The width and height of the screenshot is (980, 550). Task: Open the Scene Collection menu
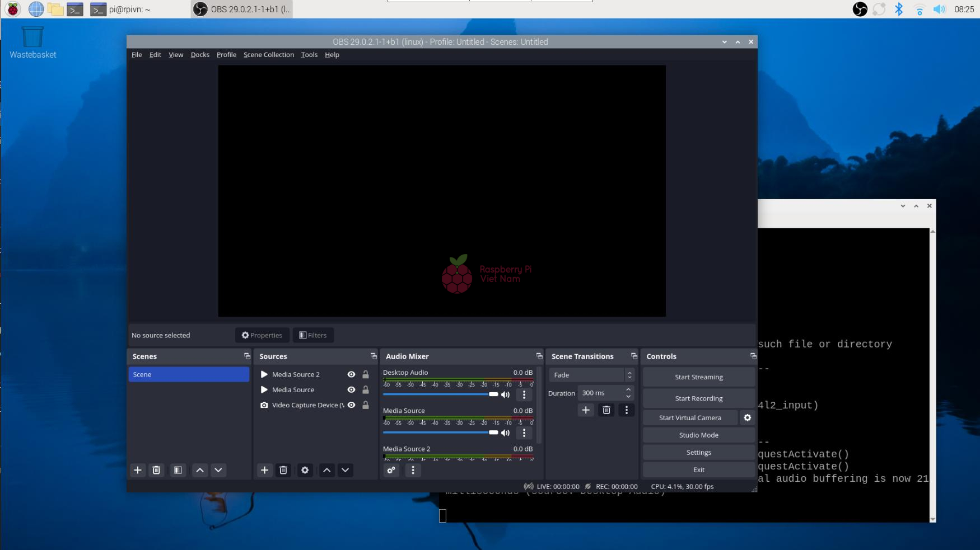(268, 55)
